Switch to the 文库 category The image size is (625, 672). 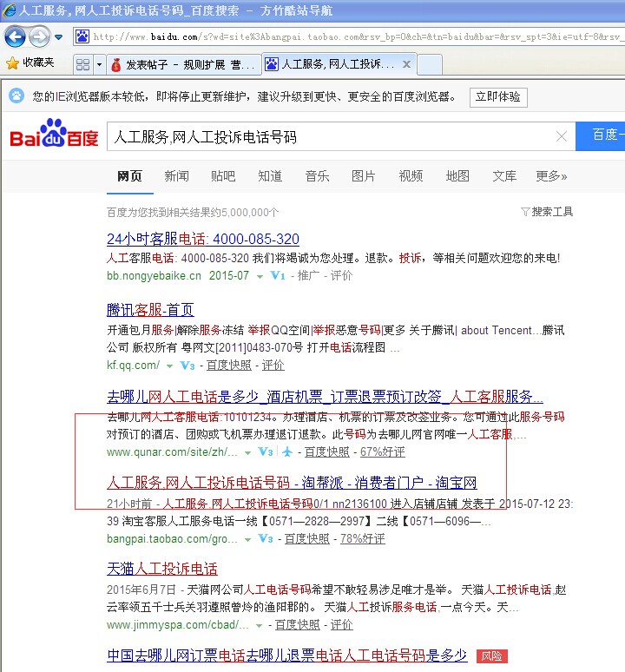[x=504, y=176]
